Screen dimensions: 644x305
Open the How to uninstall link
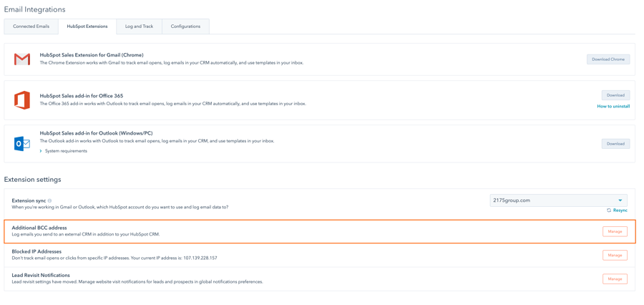pyautogui.click(x=613, y=107)
